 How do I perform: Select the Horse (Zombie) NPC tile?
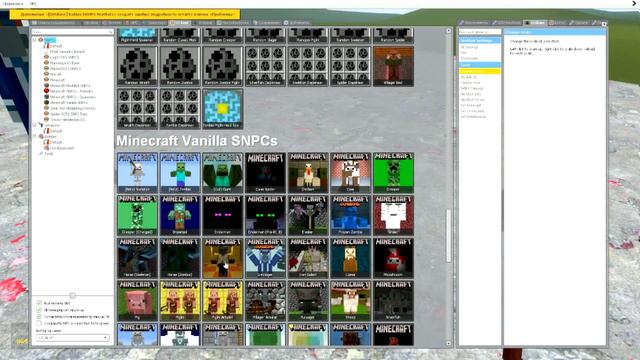(x=180, y=258)
